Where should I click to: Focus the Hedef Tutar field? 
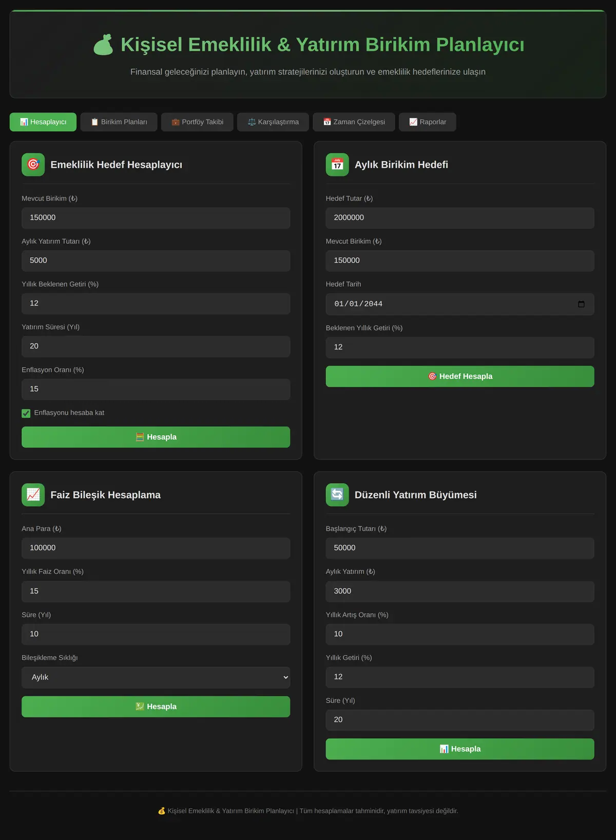pyautogui.click(x=460, y=218)
